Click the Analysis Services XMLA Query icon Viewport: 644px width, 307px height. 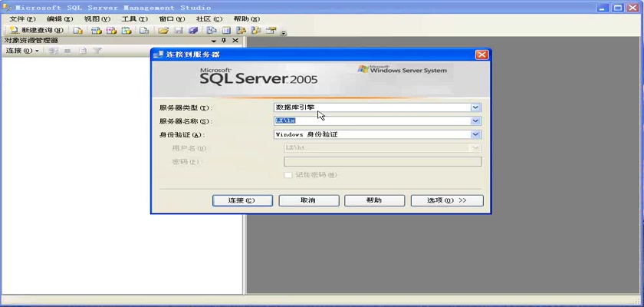[127, 31]
